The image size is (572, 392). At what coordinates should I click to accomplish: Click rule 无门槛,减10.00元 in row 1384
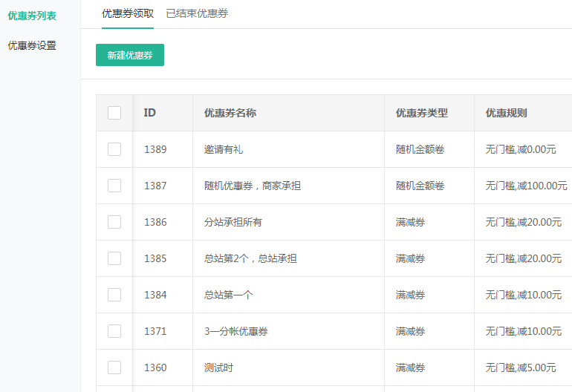[524, 295]
